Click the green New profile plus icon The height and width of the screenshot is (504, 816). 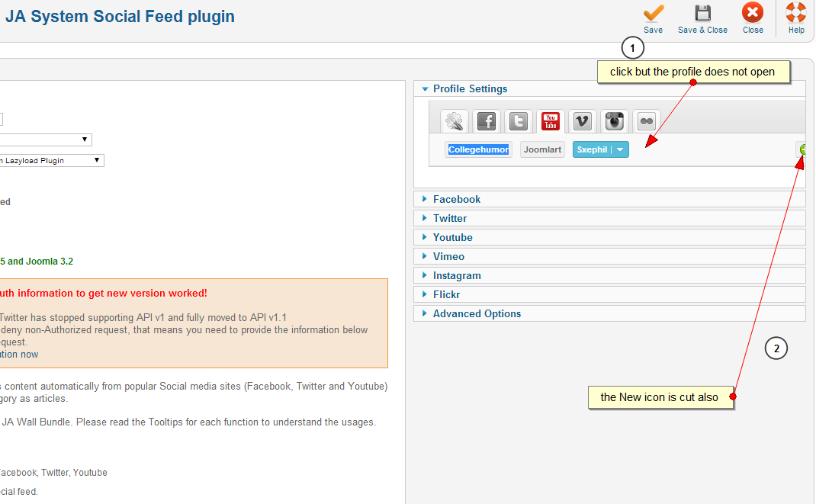pyautogui.click(x=803, y=149)
